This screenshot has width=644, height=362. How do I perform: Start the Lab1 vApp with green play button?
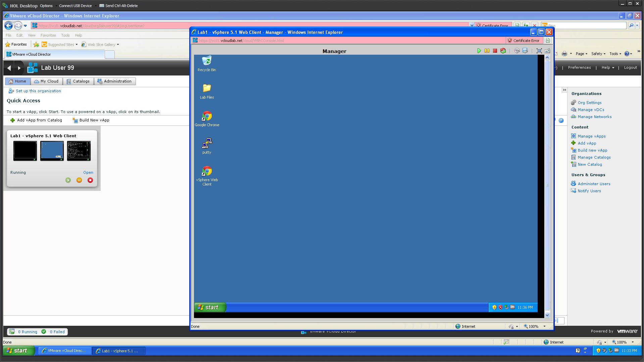[x=68, y=180]
